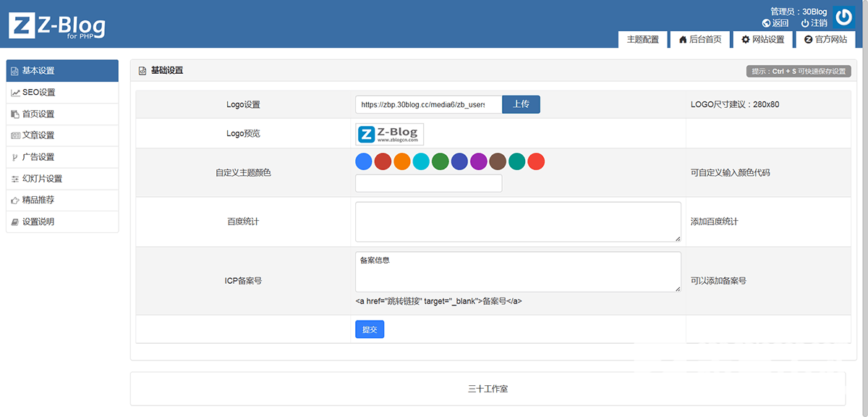Go to the 后台首页 tab
868x417 pixels.
(700, 40)
